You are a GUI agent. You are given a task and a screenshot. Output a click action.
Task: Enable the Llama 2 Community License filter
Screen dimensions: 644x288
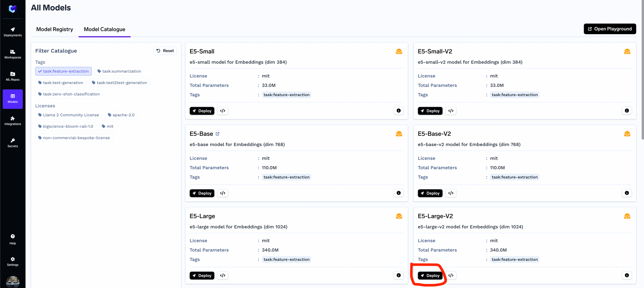pyautogui.click(x=69, y=115)
